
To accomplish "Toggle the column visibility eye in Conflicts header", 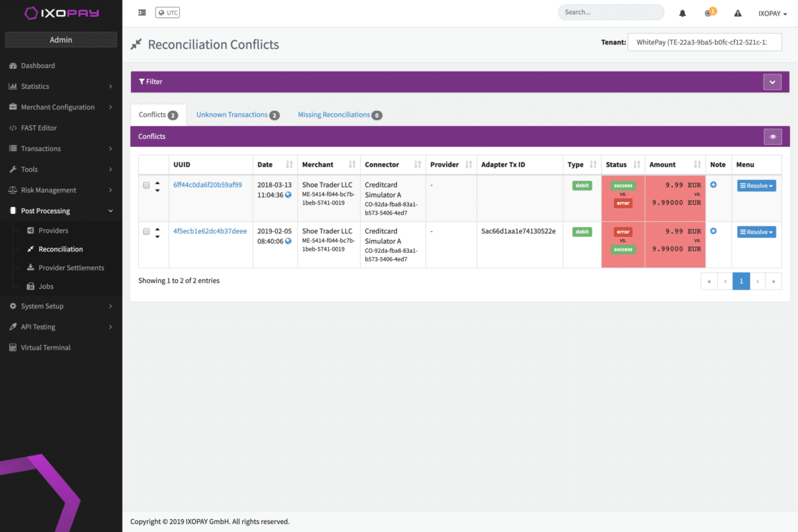I will click(x=772, y=136).
